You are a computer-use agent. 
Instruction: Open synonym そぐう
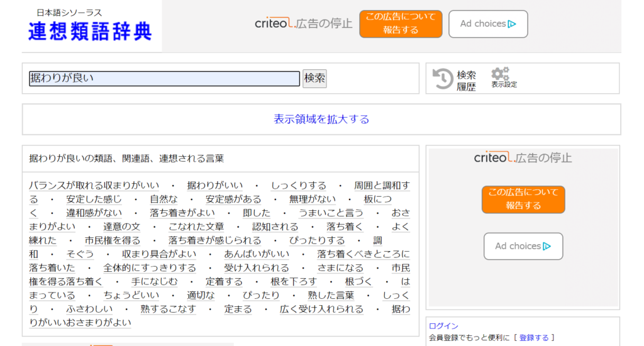(x=80, y=254)
